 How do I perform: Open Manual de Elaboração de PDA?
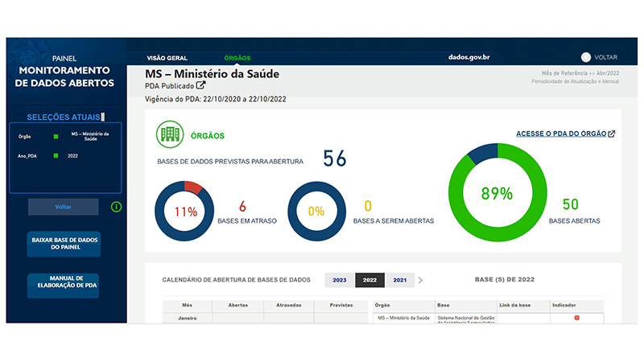[64, 286]
